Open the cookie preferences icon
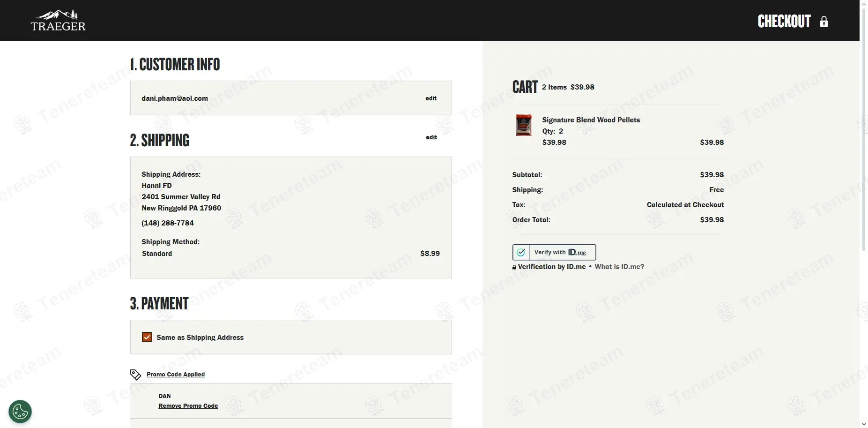Screen dimensions: 868x428 (x=20, y=412)
